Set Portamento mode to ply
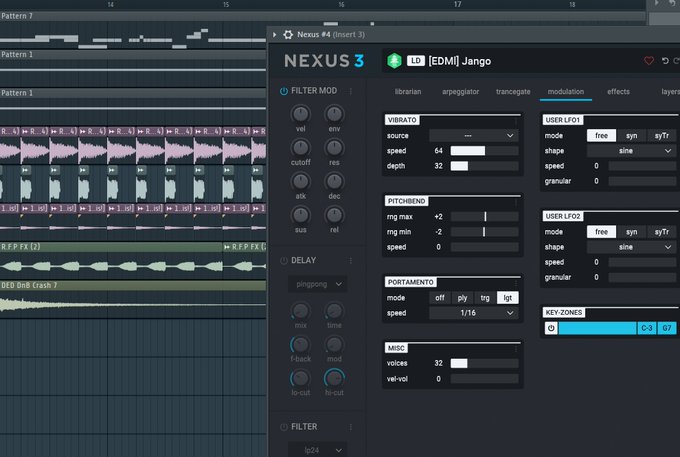The height and width of the screenshot is (457, 680). pos(462,298)
